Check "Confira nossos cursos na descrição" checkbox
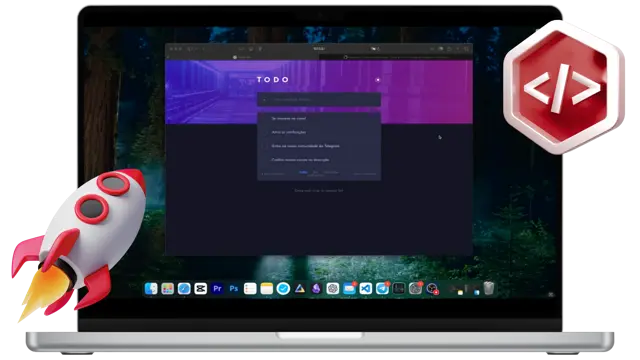The image size is (640, 360). point(264,160)
